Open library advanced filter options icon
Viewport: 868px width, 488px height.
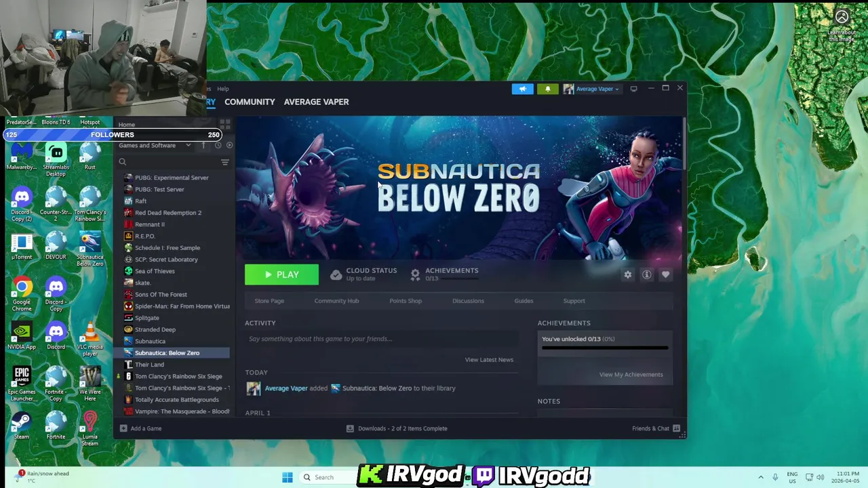[224, 162]
